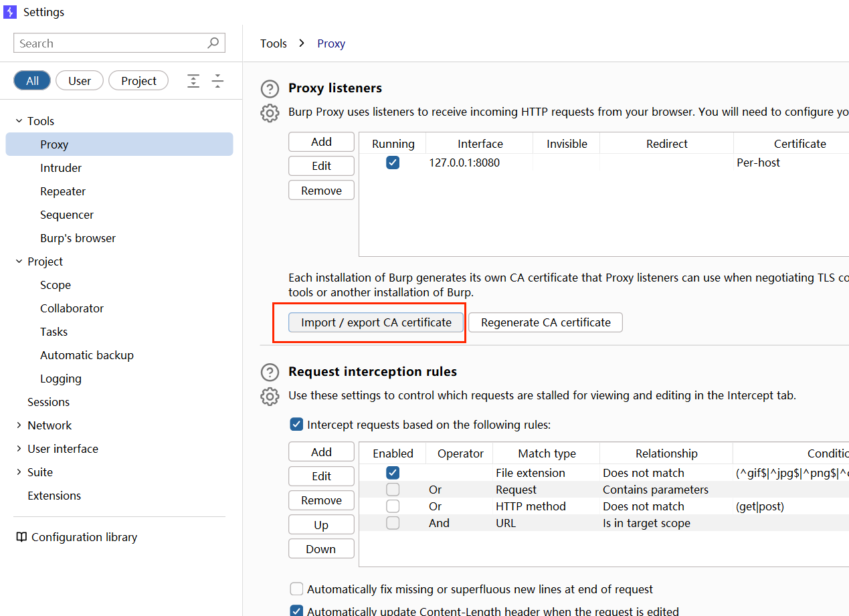Open the Intruder settings item
849x616 pixels.
point(61,168)
